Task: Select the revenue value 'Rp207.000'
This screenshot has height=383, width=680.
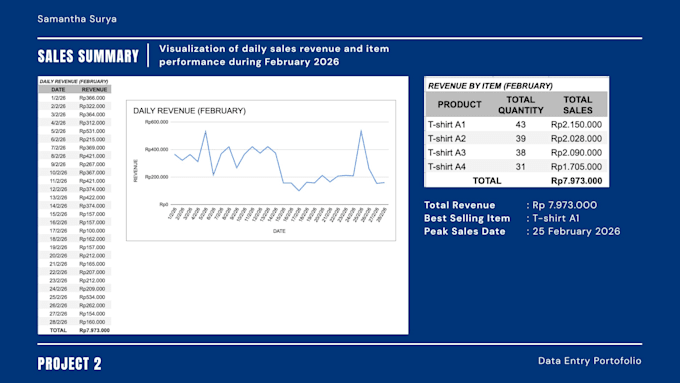Action: pos(92,272)
